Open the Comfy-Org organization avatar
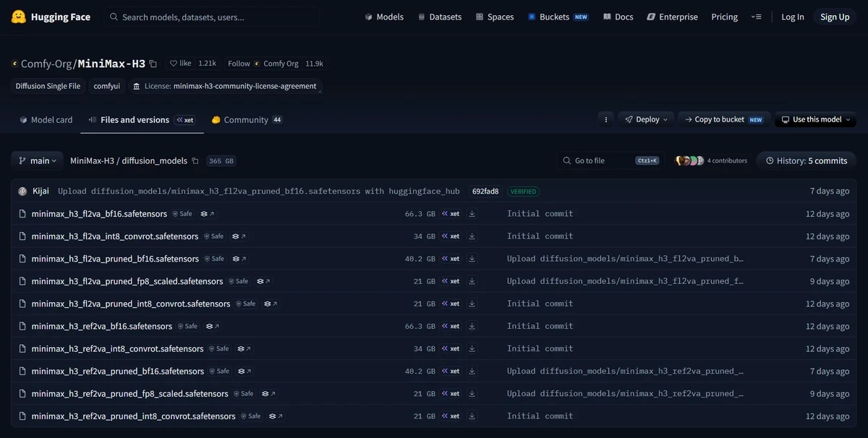 (x=15, y=64)
